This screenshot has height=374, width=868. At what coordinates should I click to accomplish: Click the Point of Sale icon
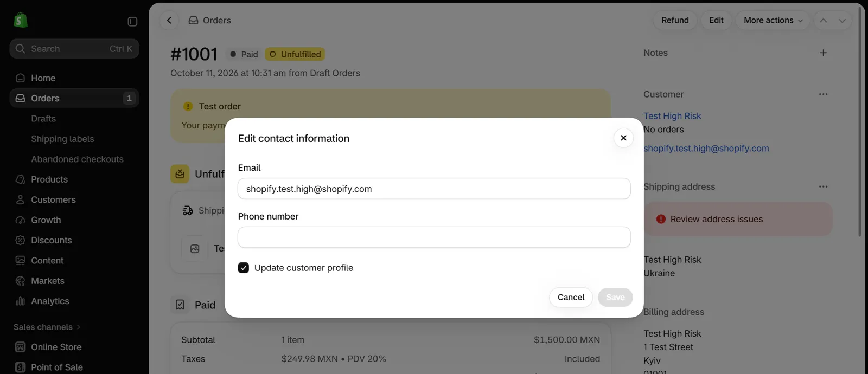click(x=21, y=367)
